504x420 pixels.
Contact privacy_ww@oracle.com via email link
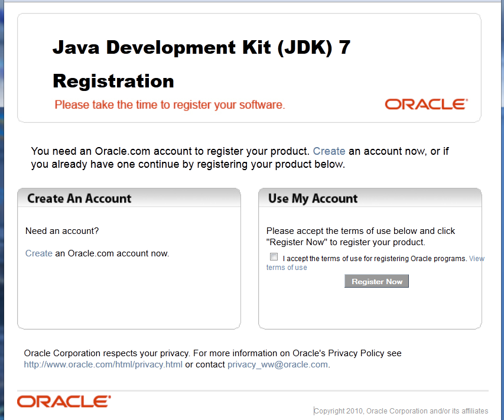coord(278,364)
